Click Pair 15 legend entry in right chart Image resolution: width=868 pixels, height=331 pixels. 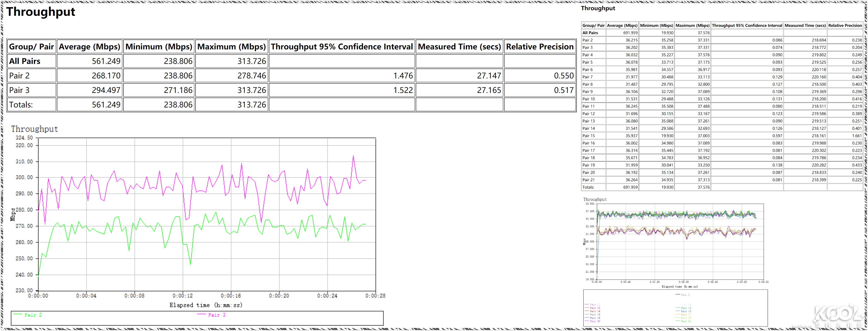pyautogui.click(x=686, y=311)
